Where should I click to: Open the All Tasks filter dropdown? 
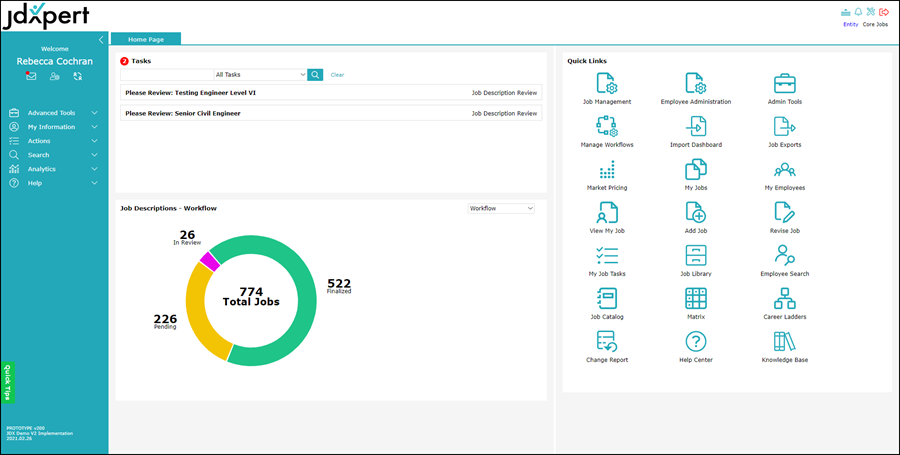[259, 74]
